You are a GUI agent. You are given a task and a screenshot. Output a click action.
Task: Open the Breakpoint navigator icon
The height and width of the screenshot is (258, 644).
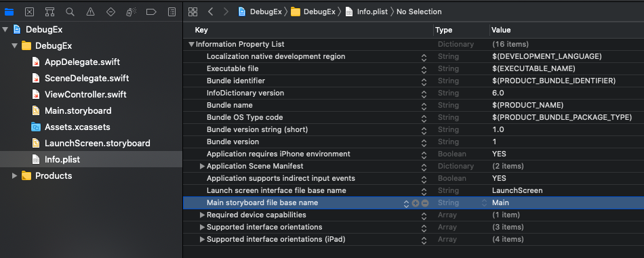[151, 12]
